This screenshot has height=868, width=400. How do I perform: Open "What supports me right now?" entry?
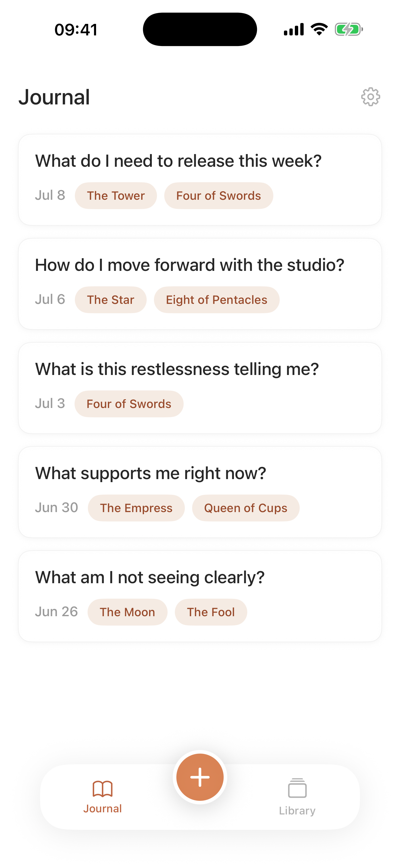point(200,492)
